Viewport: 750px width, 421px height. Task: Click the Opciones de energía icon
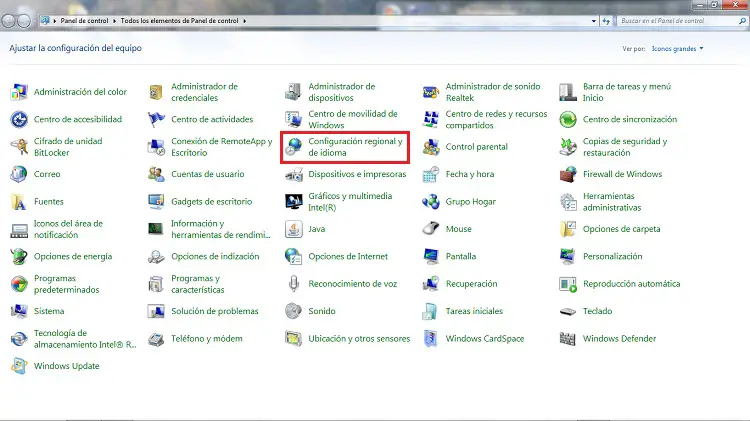[x=19, y=256]
